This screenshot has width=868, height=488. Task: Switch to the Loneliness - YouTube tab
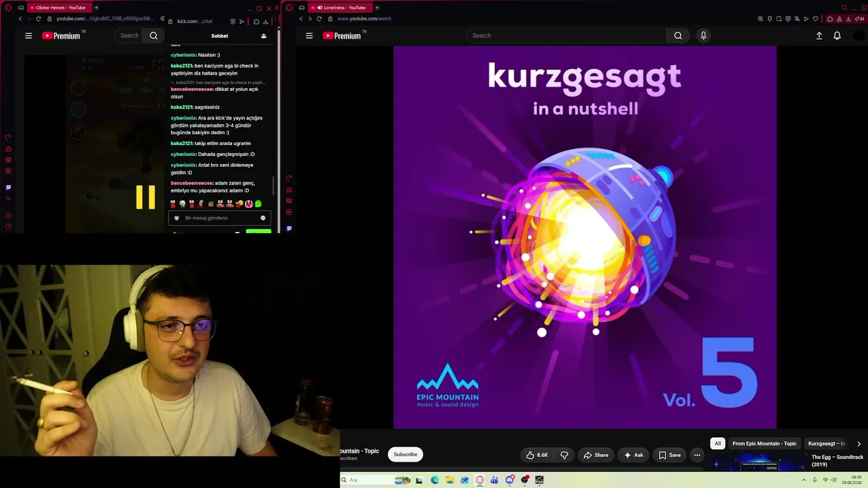[340, 7]
